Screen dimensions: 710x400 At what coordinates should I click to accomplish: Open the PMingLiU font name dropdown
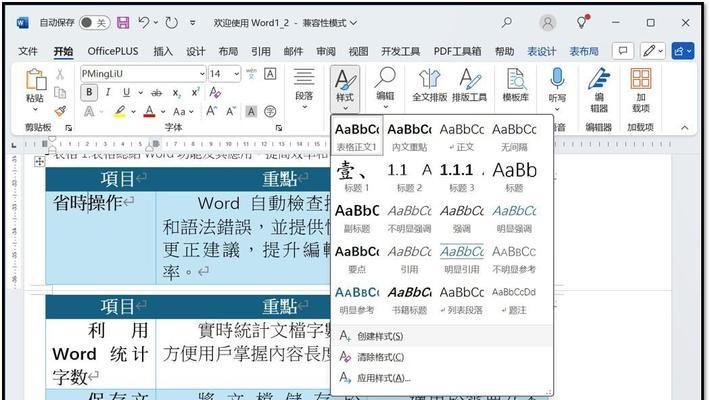point(202,74)
